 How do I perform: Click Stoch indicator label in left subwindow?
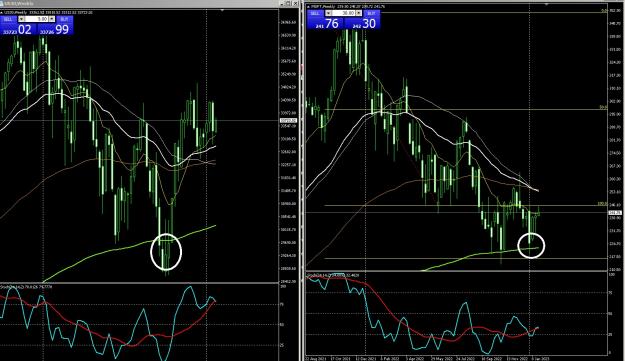(26, 286)
